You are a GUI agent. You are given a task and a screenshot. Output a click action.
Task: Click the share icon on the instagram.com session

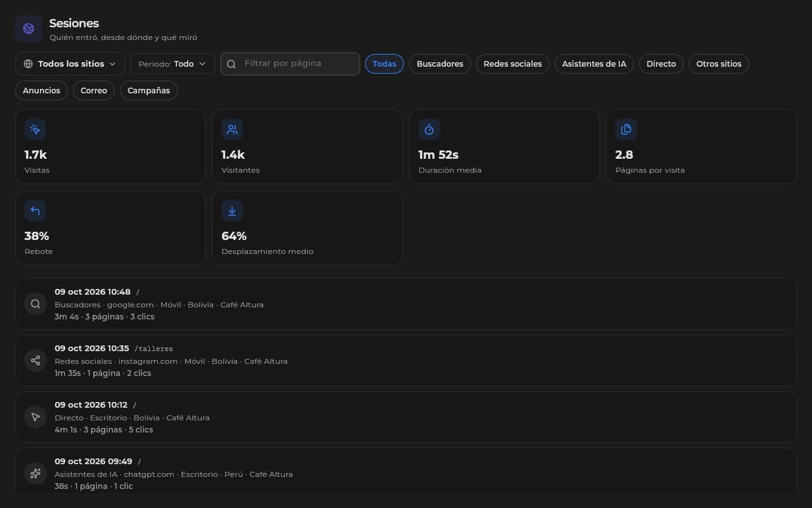pos(36,361)
